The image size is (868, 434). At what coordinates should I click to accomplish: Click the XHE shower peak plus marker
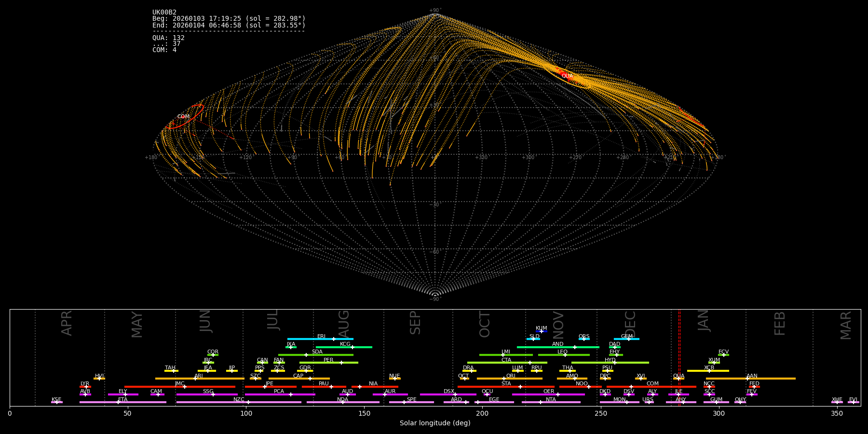(x=837, y=402)
